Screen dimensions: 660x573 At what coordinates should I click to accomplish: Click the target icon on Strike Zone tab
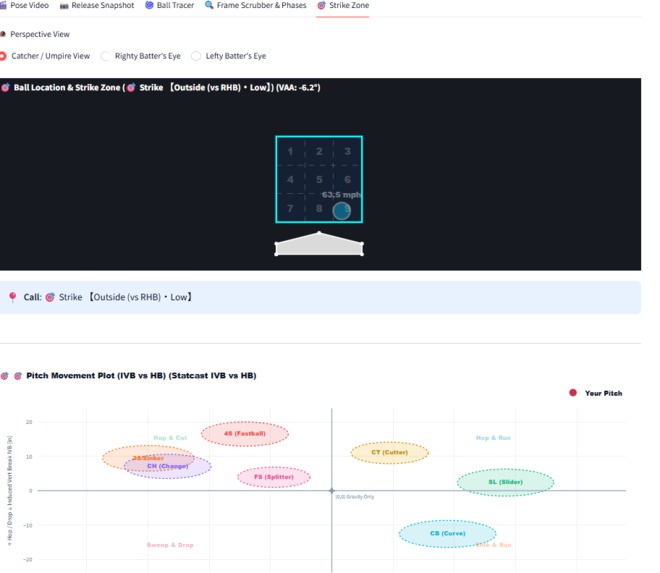321,5
